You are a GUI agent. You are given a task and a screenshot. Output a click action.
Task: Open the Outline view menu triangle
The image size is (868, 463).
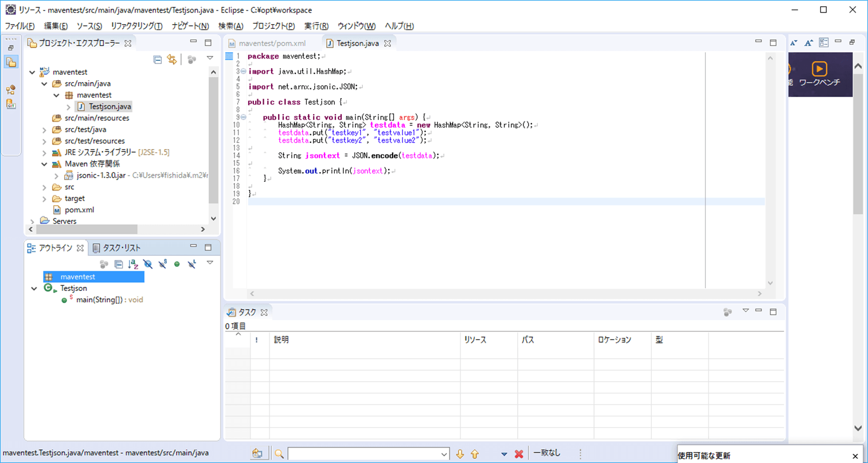[x=210, y=263]
